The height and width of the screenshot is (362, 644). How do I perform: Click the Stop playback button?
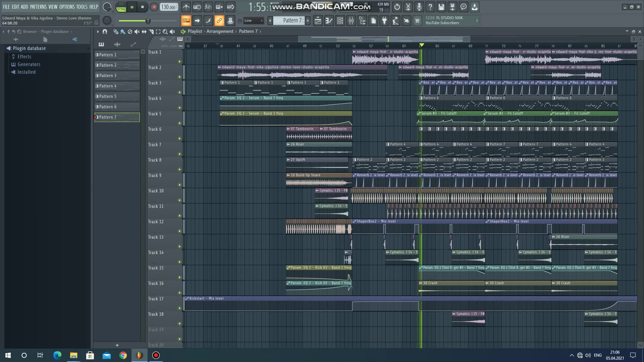click(143, 7)
